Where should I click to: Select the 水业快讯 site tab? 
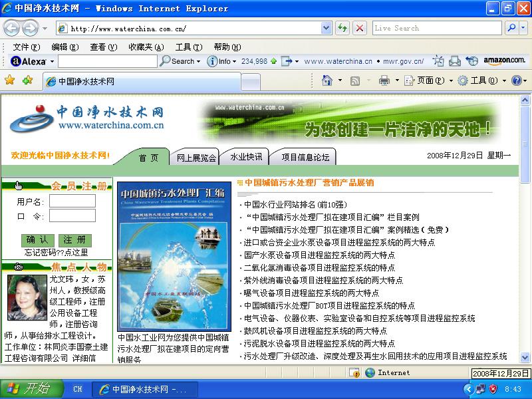tap(246, 157)
